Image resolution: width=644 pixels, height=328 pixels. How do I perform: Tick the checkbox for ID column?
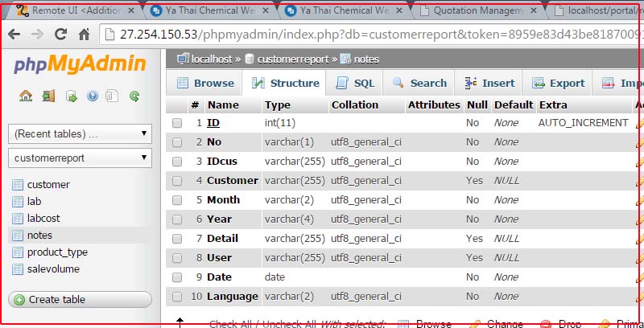tap(177, 123)
